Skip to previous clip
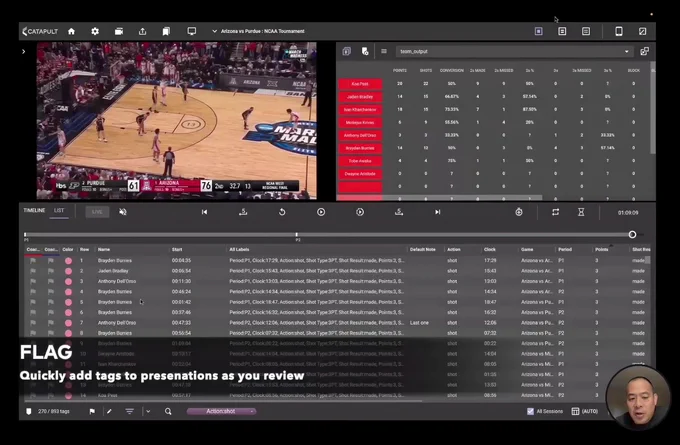 pos(204,212)
